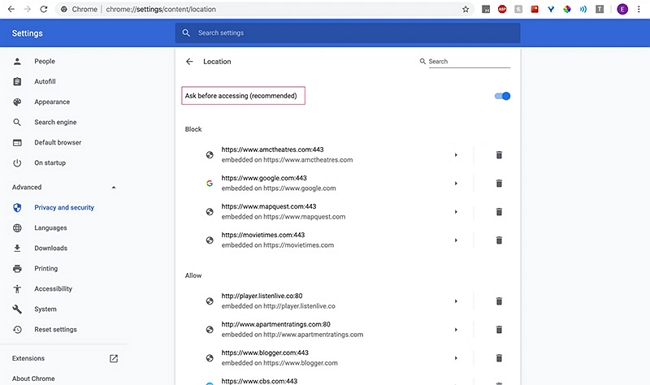
Task: Open the purple profile avatar
Action: (x=622, y=9)
